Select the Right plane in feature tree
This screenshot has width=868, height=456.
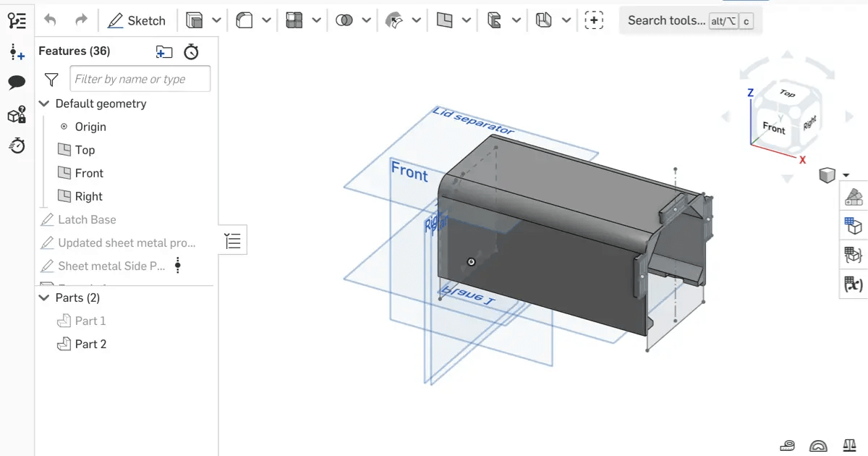(x=87, y=196)
